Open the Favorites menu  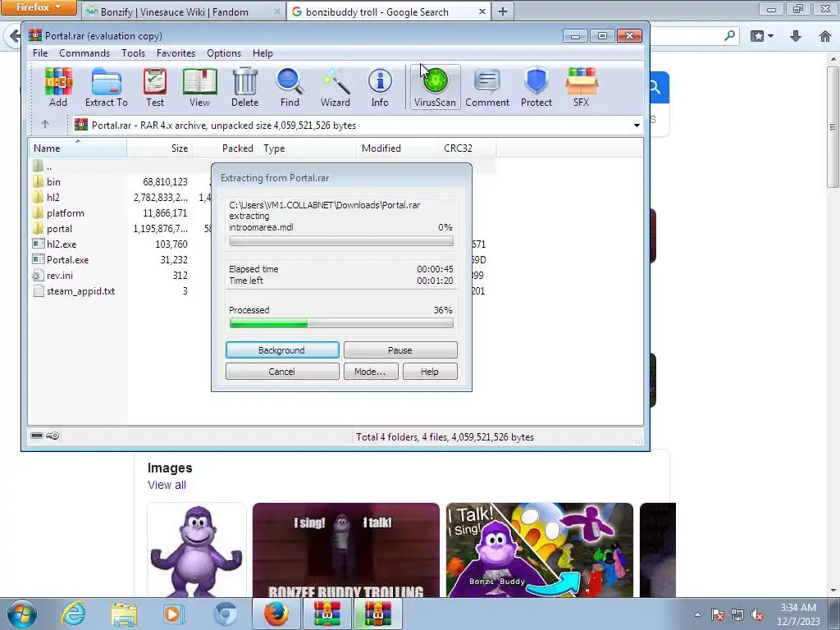(176, 53)
